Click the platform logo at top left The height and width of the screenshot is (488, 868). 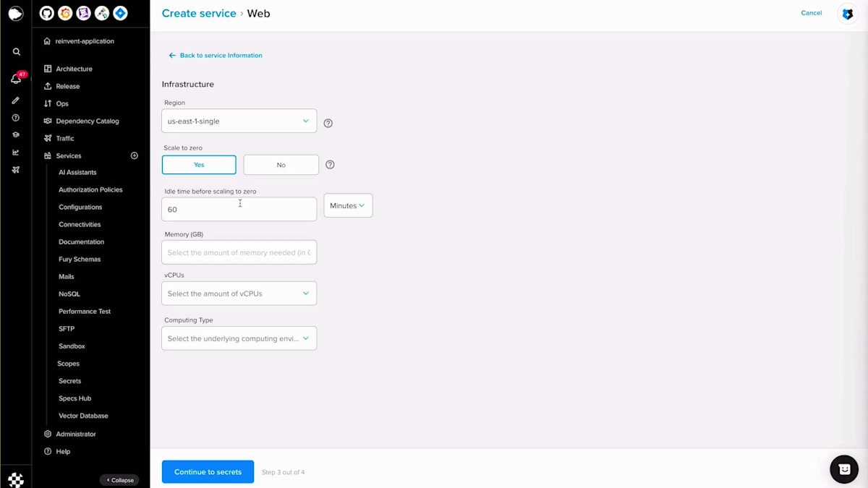point(15,14)
